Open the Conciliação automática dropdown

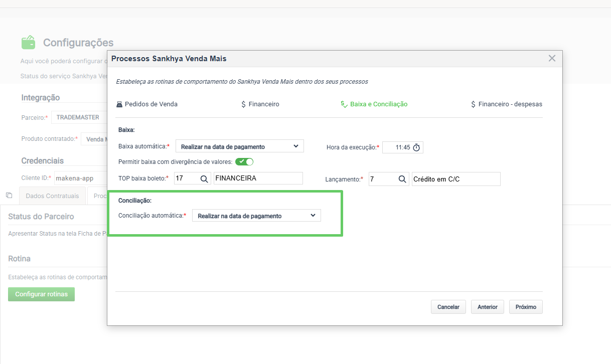pos(256,216)
